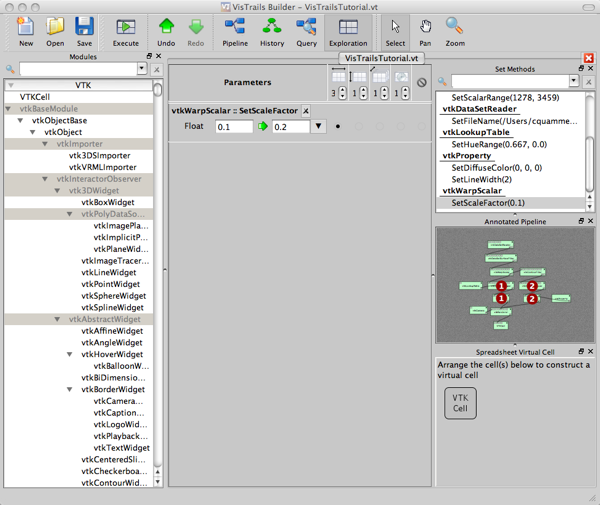Collapse the vtkHoverWidget tree node

point(69,354)
